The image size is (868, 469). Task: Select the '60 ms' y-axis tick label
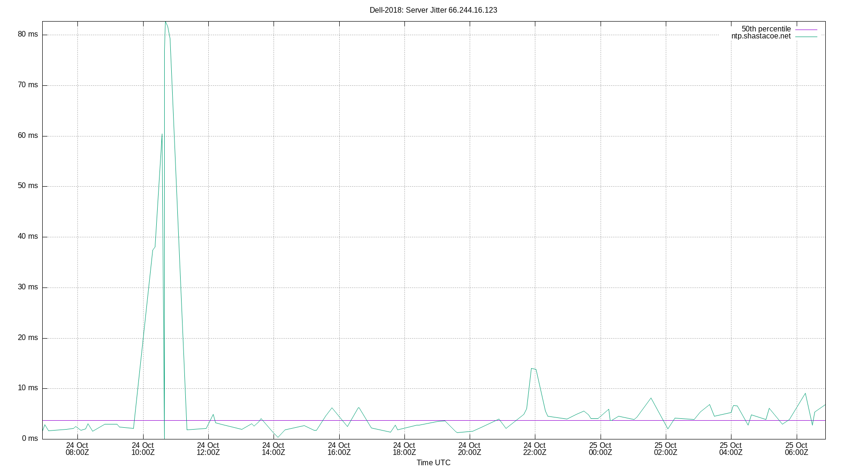point(28,136)
